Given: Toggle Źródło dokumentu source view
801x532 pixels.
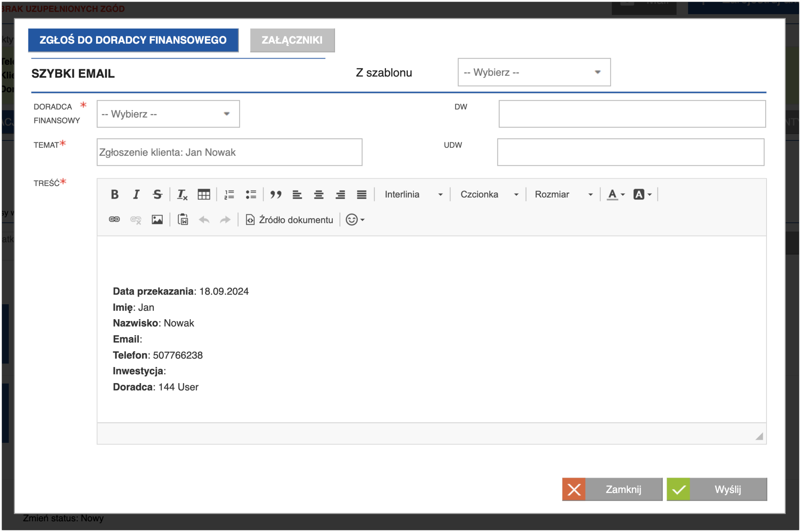Looking at the screenshot, I should click(x=289, y=220).
